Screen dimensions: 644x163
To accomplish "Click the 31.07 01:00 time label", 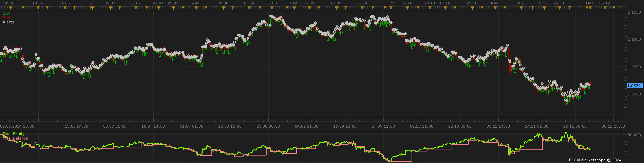I will (x=192, y=126).
